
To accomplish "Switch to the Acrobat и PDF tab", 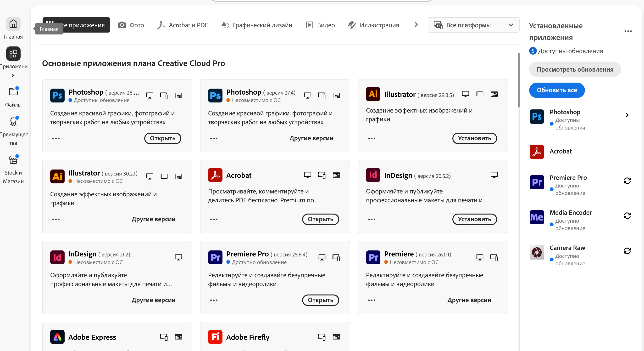I will [x=183, y=25].
